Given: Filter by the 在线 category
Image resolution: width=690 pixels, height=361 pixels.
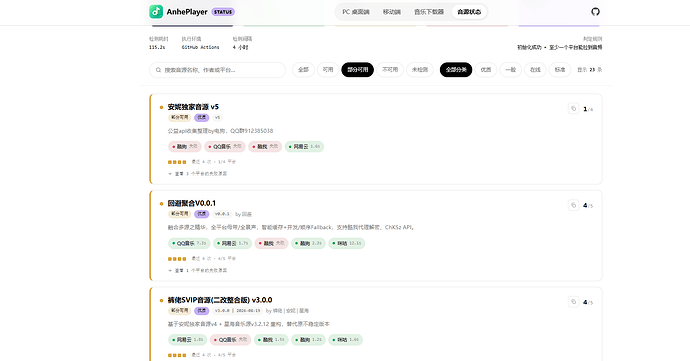Looking at the screenshot, I should click(x=535, y=70).
